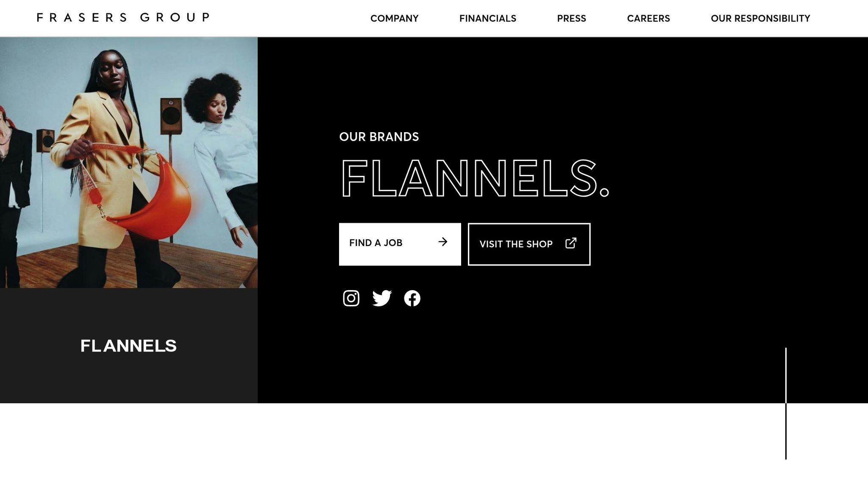Click the Frasers Group logo
Image resolution: width=868 pixels, height=488 pixels.
pyautogui.click(x=123, y=17)
